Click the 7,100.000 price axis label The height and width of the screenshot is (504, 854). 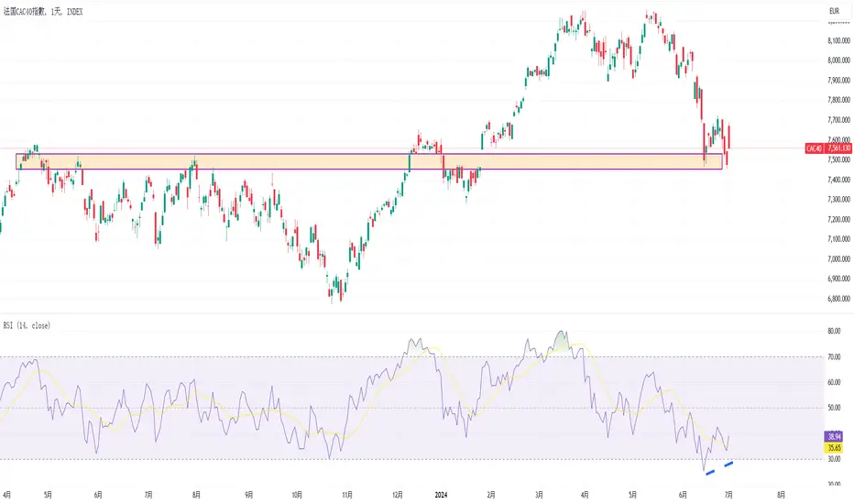tap(838, 239)
